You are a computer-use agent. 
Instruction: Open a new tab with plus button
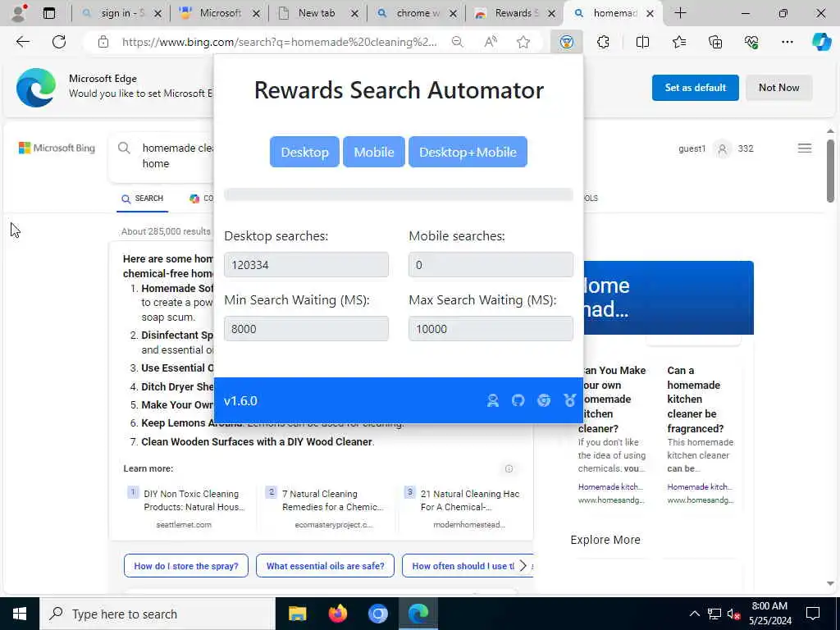[x=680, y=13]
